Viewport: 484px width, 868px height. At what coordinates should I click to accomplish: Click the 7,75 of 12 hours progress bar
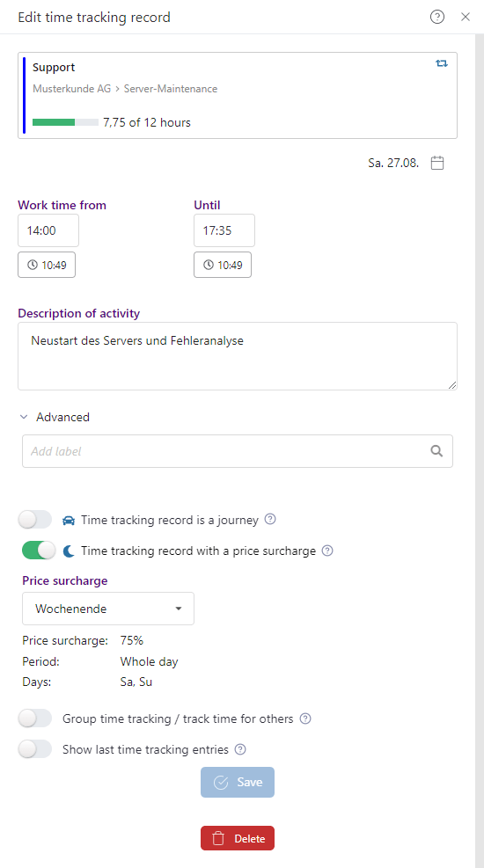[x=65, y=122]
